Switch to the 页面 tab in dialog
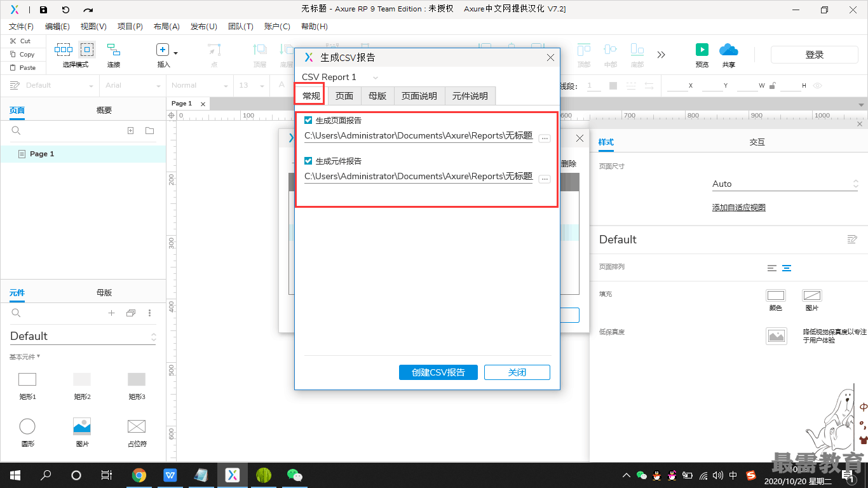868x488 pixels. [x=344, y=96]
